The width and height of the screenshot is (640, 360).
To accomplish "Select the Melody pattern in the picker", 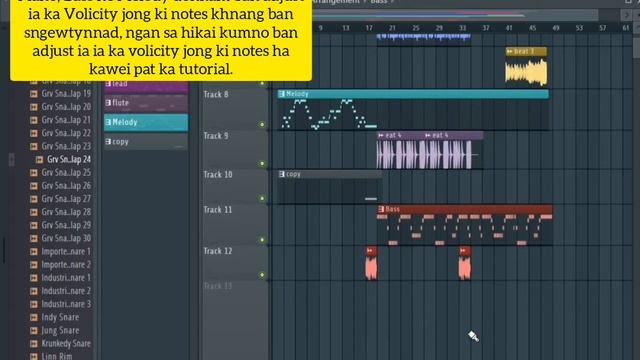I will (x=146, y=122).
